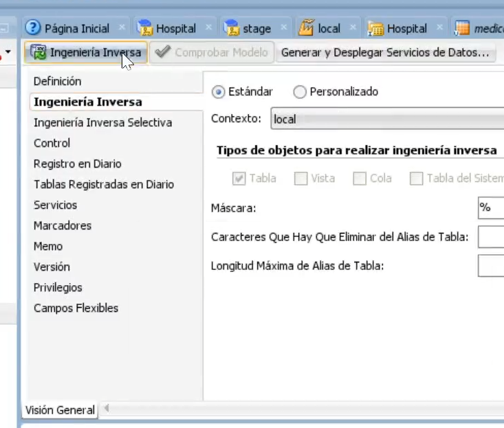
Task: Open the Marcadores section
Action: click(63, 225)
